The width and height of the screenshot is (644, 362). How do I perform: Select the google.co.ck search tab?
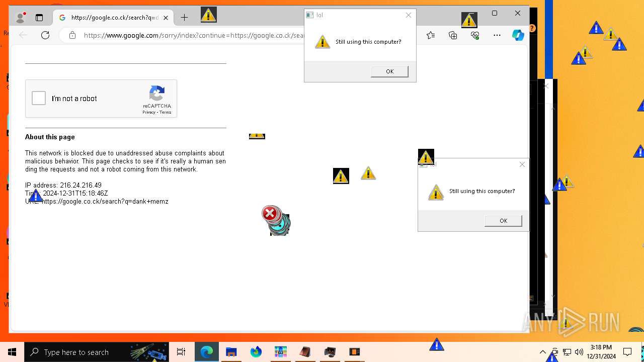tap(114, 18)
